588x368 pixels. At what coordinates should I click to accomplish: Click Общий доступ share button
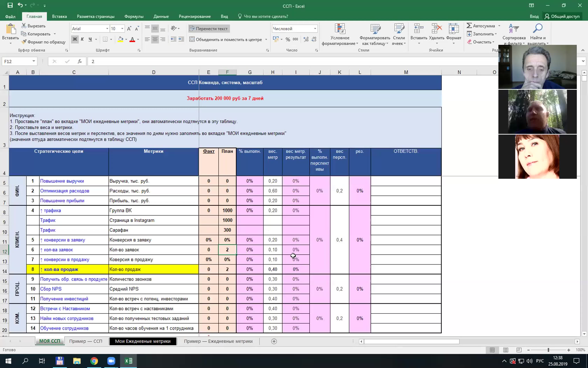point(562,16)
